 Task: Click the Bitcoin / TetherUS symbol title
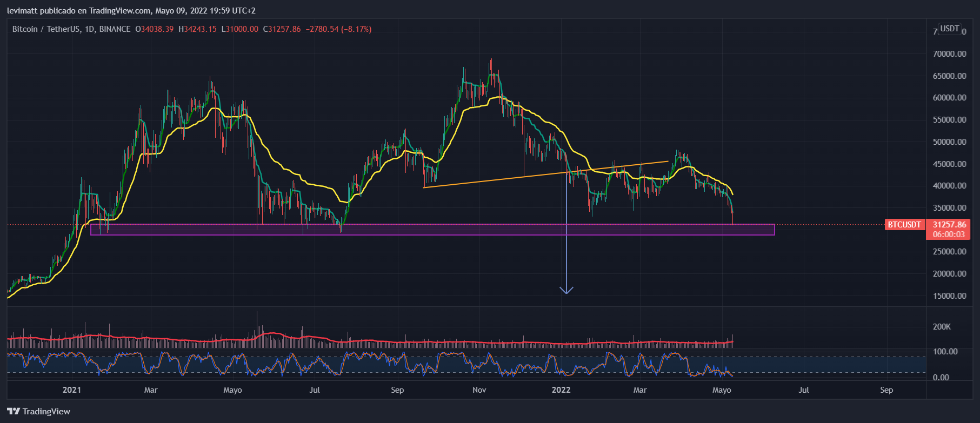pos(46,29)
